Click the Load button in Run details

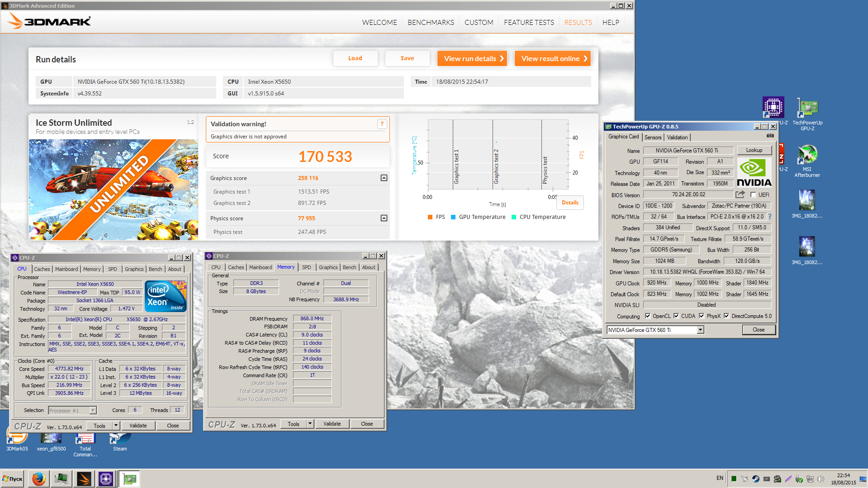click(x=355, y=58)
